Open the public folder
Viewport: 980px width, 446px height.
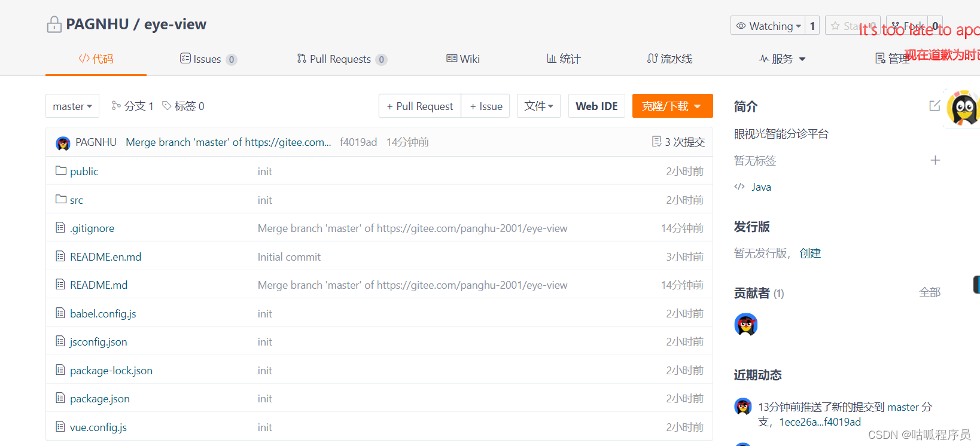point(84,172)
